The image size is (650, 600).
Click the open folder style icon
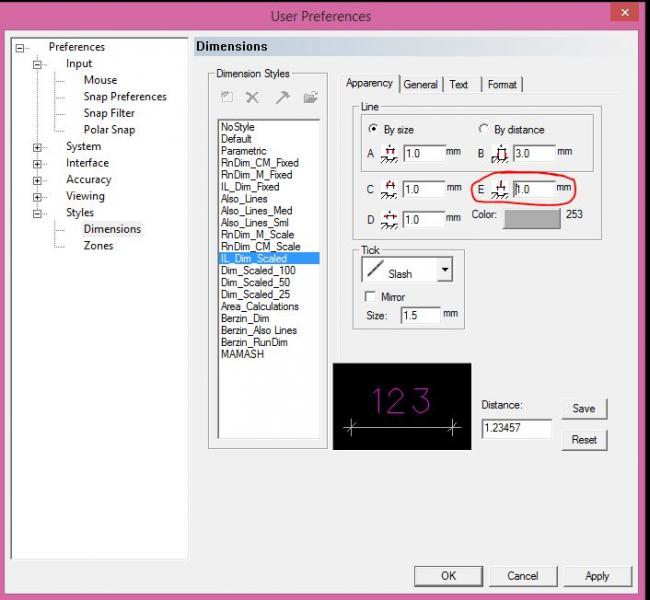[x=310, y=98]
